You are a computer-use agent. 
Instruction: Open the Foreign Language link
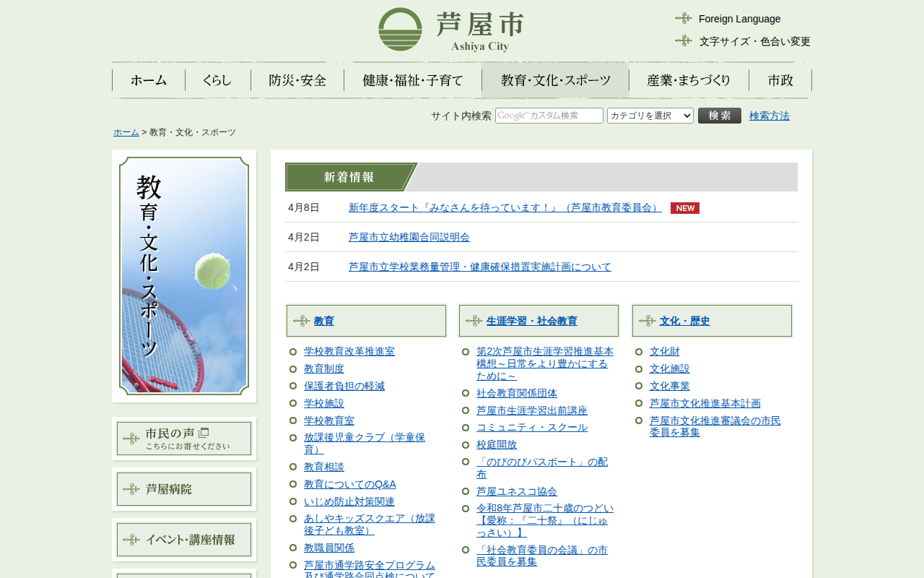click(x=740, y=19)
